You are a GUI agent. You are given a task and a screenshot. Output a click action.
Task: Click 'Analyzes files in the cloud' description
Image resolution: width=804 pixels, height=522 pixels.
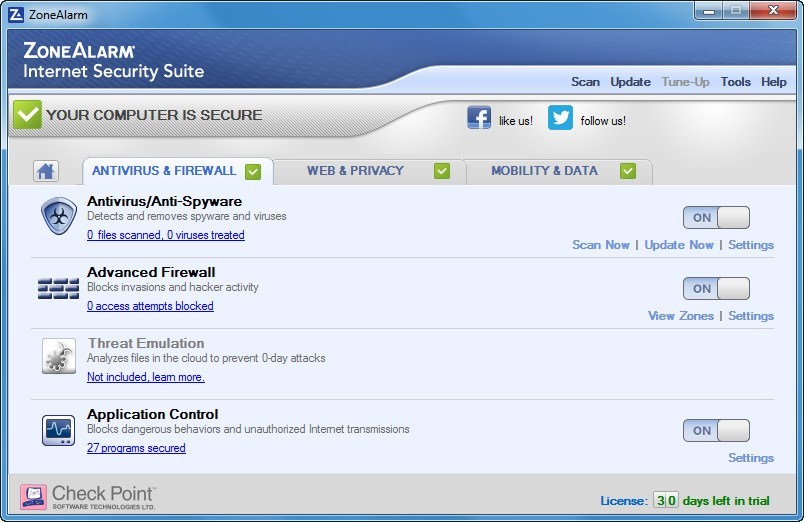pos(206,358)
